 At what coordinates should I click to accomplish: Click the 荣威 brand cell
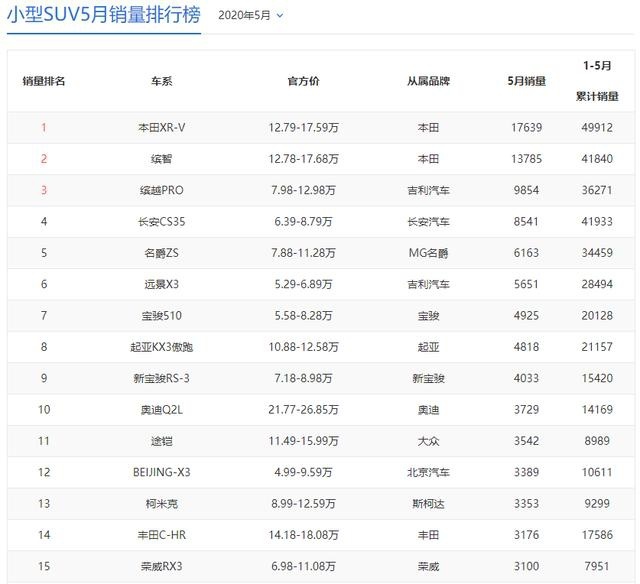(x=428, y=566)
